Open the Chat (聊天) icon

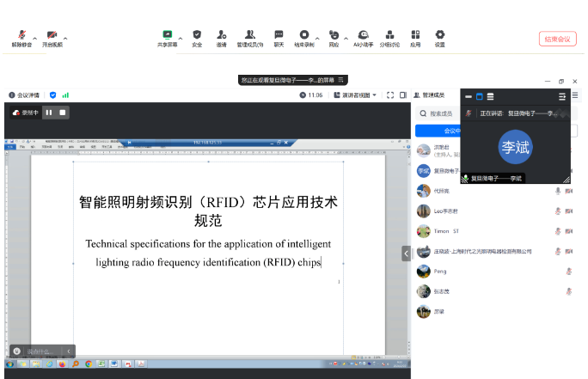click(x=279, y=36)
